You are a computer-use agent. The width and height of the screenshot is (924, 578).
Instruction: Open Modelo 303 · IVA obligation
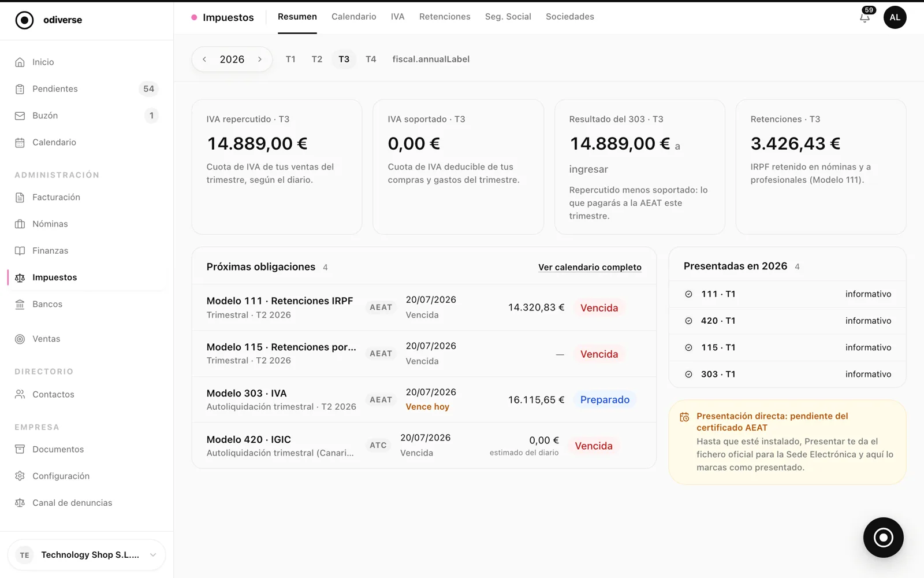424,399
